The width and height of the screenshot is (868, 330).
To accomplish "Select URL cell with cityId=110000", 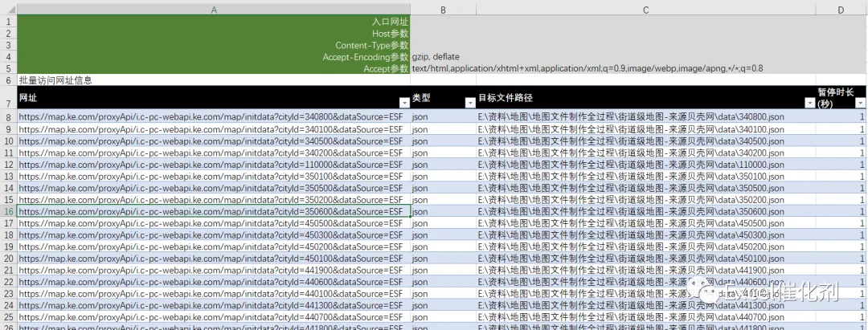I will pyautogui.click(x=215, y=165).
